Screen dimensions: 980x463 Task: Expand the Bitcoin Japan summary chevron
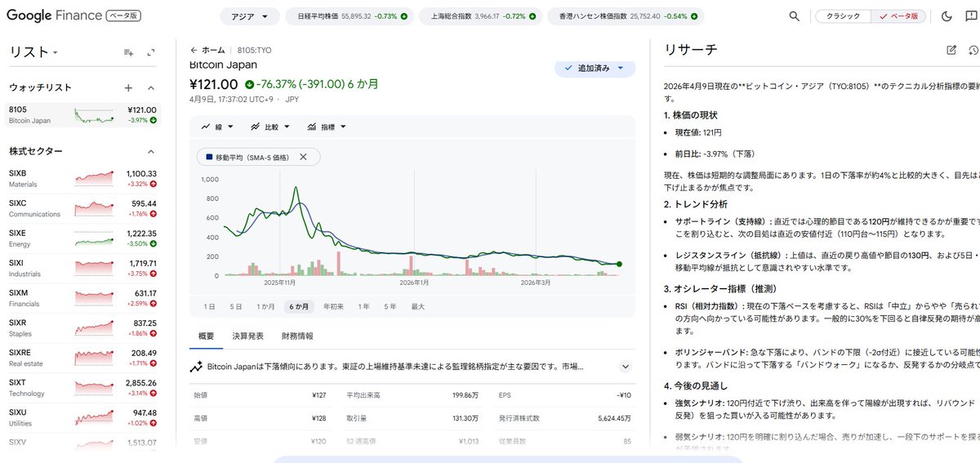pos(626,367)
